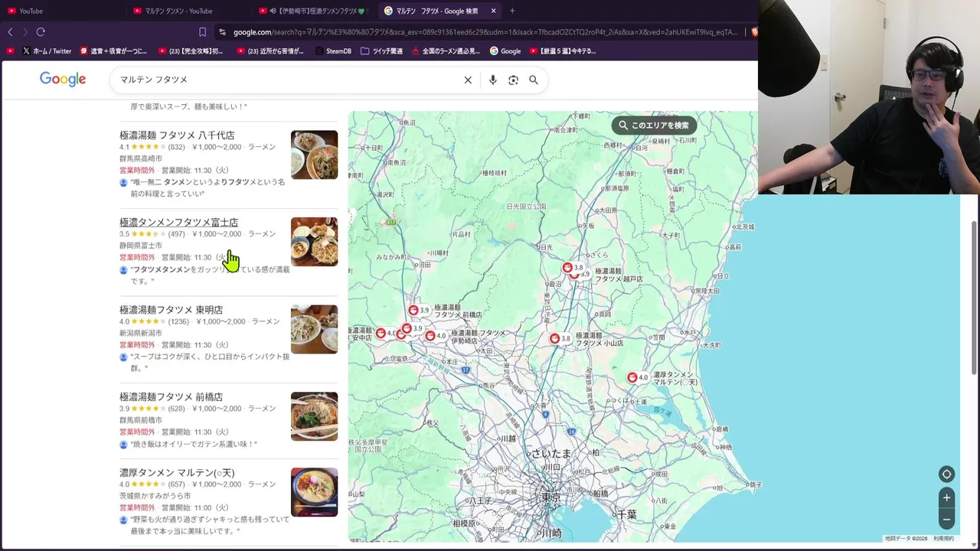
Task: Switch to マルテン タンメン YouTube tab
Action: 188,11
